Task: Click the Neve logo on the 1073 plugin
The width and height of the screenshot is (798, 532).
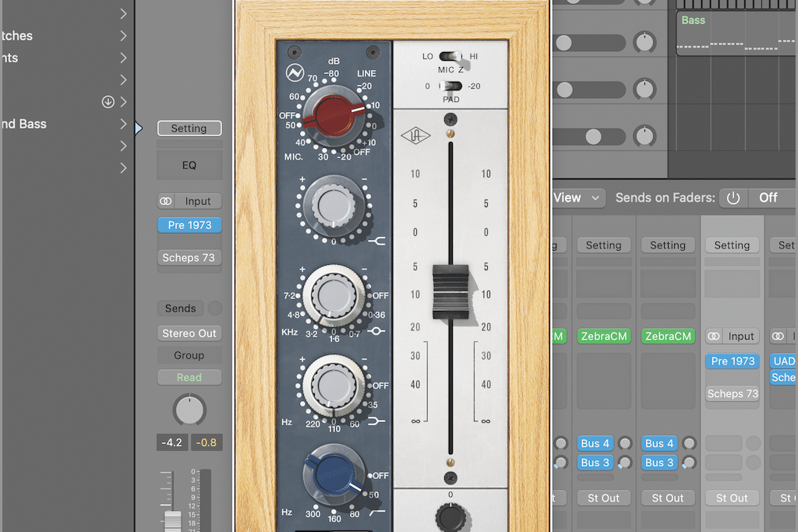Action: (295, 72)
